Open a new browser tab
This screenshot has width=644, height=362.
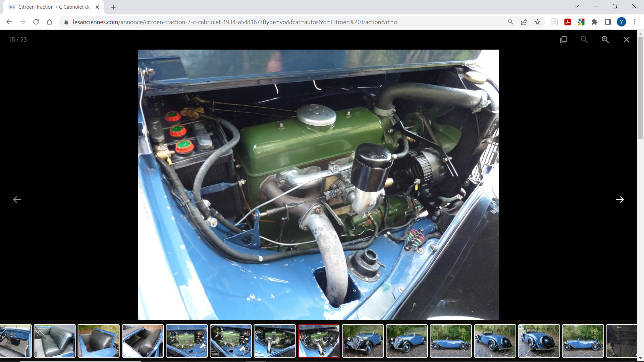[113, 7]
